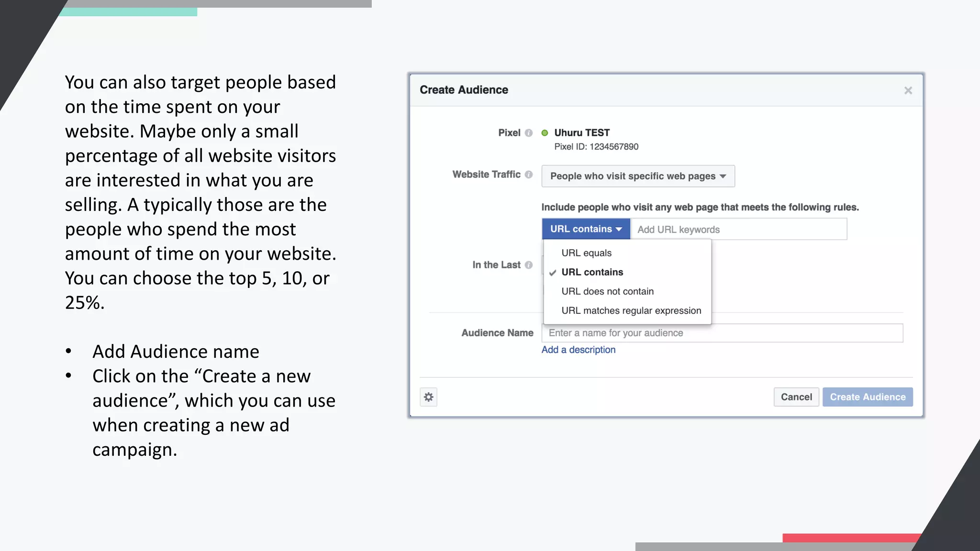Image resolution: width=980 pixels, height=551 pixels.
Task: Click the Create Audience button
Action: [868, 397]
